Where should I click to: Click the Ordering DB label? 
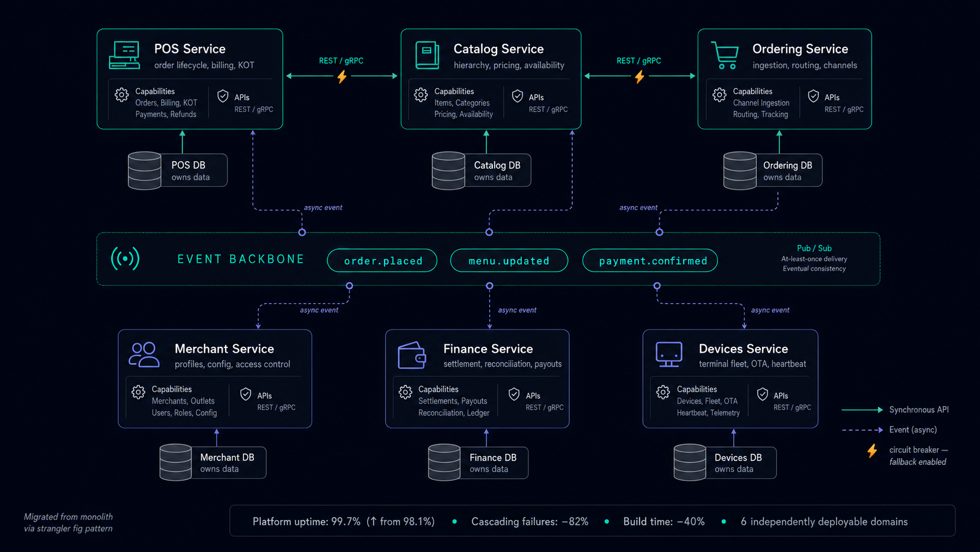pos(788,165)
